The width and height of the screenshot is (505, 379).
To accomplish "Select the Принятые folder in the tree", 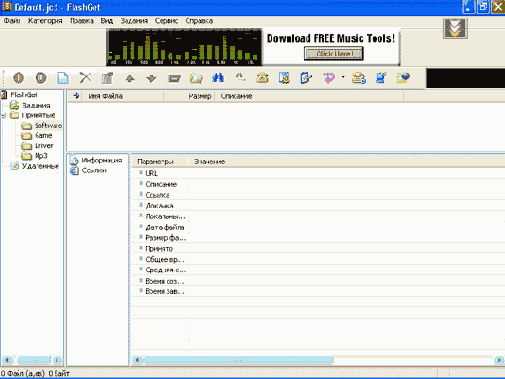I will tap(38, 115).
